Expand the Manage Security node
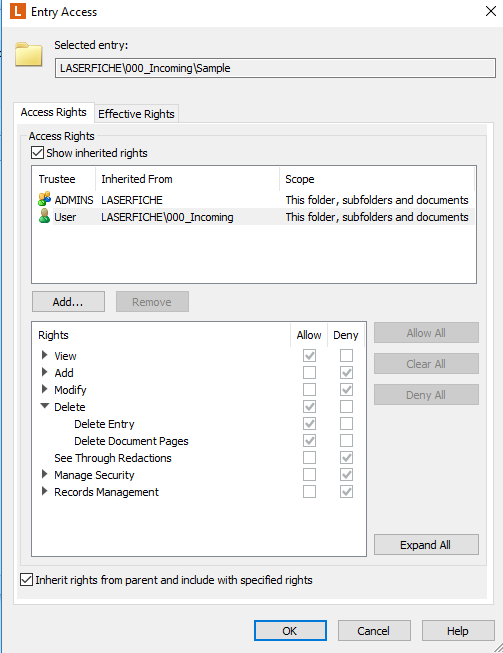Image resolution: width=503 pixels, height=653 pixels. point(44,474)
